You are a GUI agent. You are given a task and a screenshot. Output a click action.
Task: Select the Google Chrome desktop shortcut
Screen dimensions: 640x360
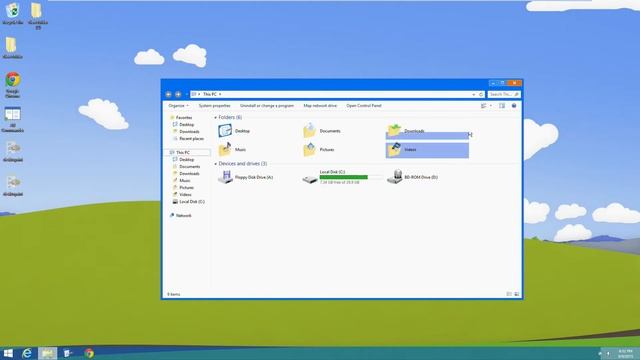click(x=13, y=85)
